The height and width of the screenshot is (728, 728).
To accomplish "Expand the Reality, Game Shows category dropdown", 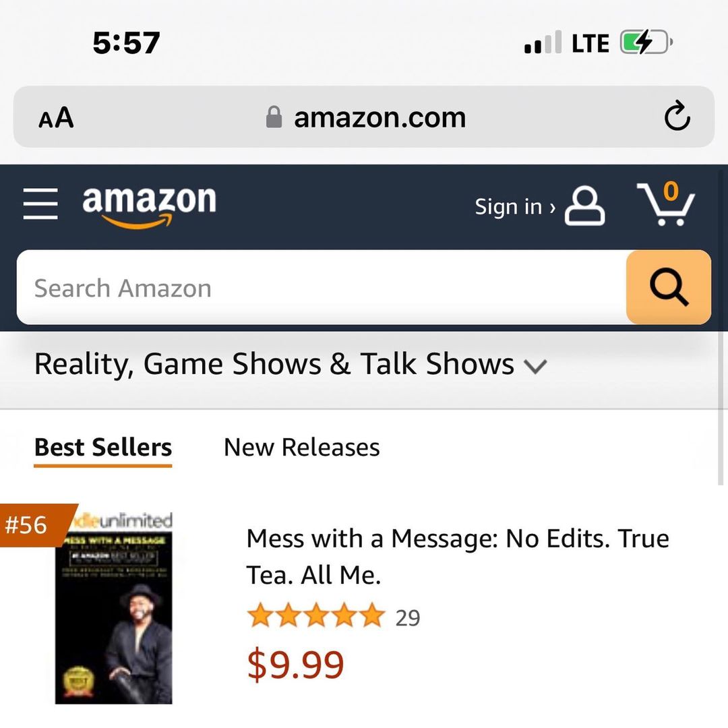I will pyautogui.click(x=291, y=364).
